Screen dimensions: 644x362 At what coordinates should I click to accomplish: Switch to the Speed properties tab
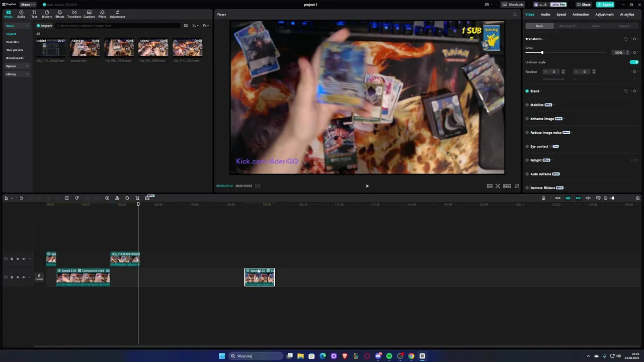click(561, 15)
